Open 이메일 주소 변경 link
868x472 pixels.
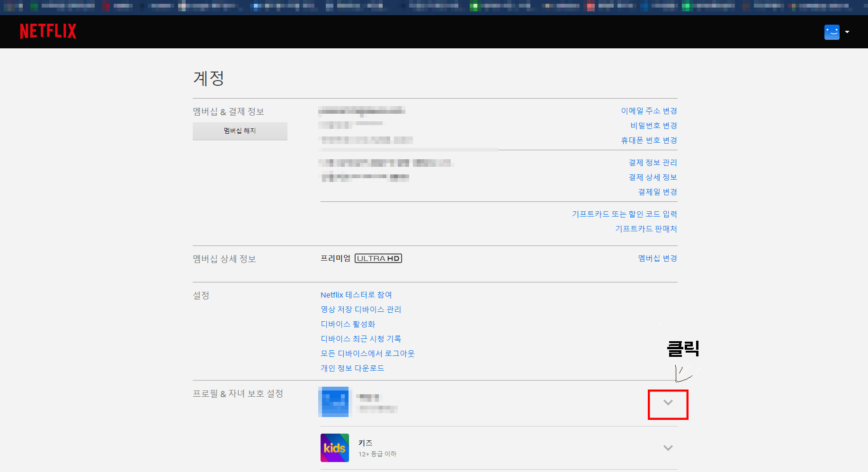(649, 111)
